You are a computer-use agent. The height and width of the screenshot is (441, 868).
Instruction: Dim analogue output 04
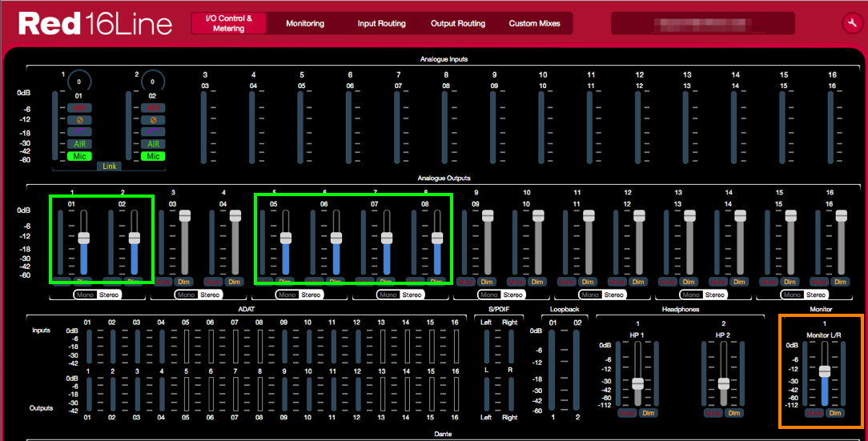(x=234, y=282)
